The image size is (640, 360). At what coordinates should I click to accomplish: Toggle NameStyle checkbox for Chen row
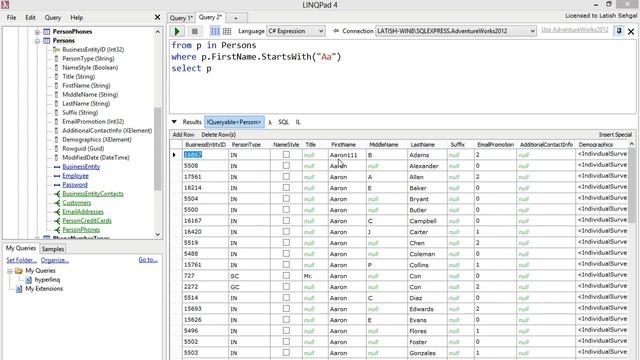coord(286,243)
